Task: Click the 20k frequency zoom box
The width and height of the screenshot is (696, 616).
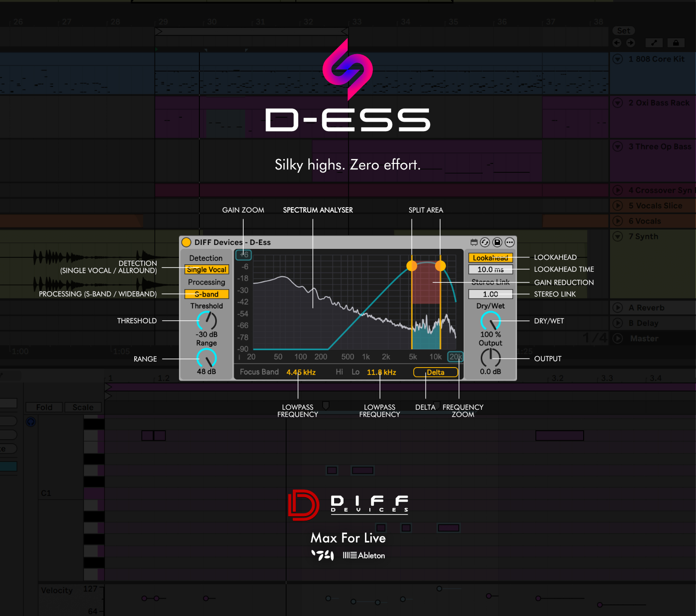Action: 455,357
